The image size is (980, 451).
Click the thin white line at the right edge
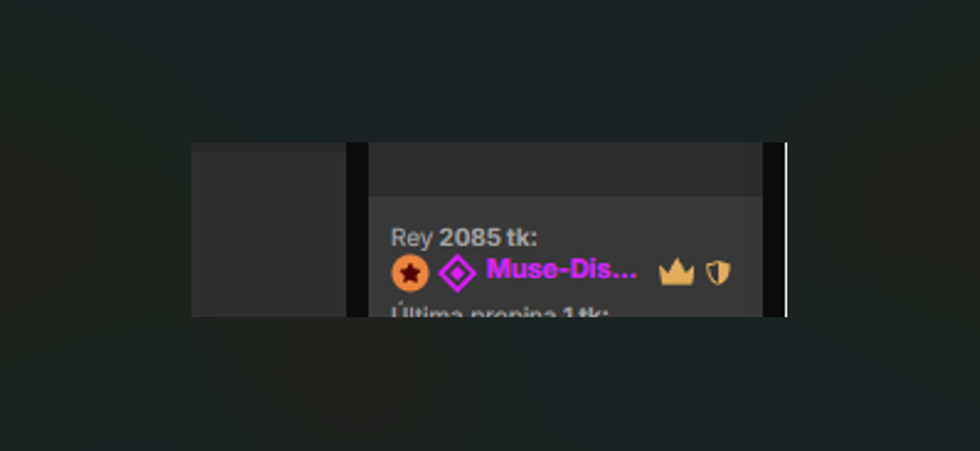tap(785, 229)
